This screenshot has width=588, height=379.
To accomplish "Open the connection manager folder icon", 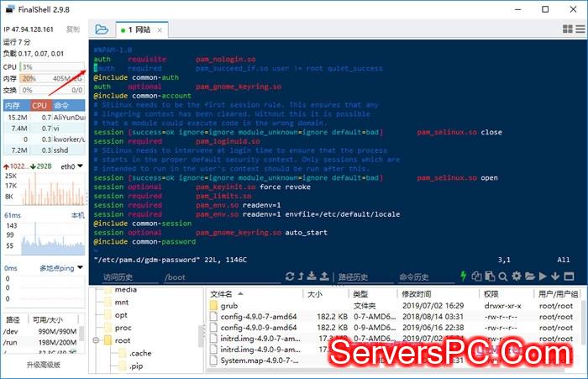I will 102,29.
